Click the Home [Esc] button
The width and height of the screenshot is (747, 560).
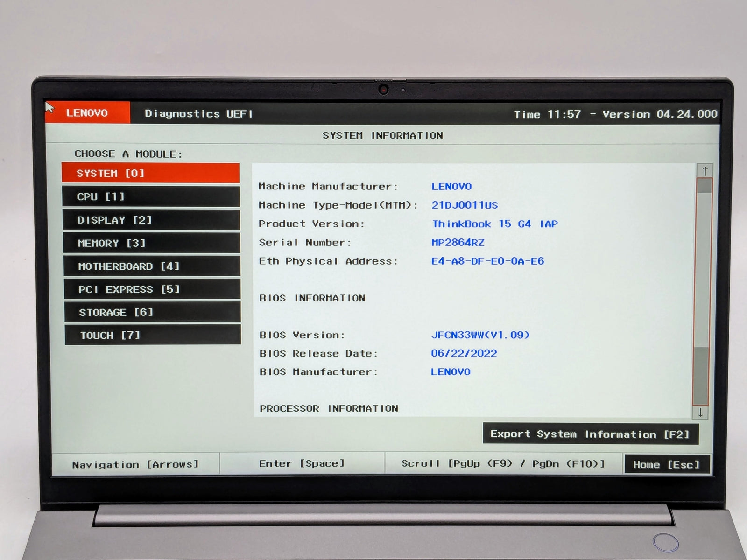point(667,464)
